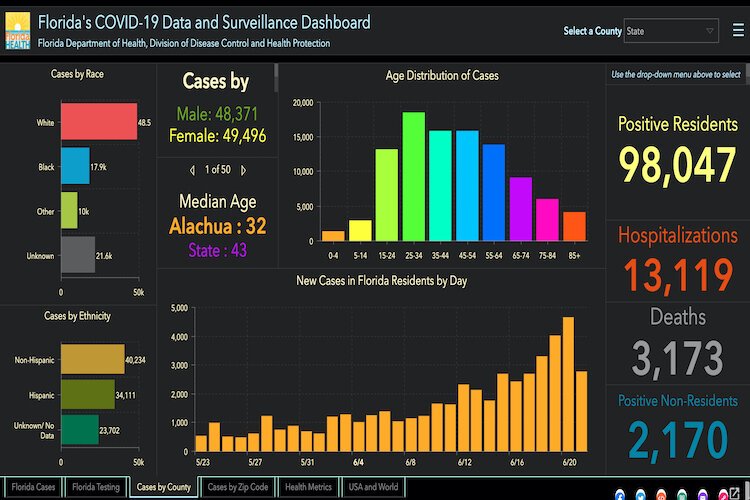
Task: Select the 45-54 age group bar
Action: coord(467,186)
